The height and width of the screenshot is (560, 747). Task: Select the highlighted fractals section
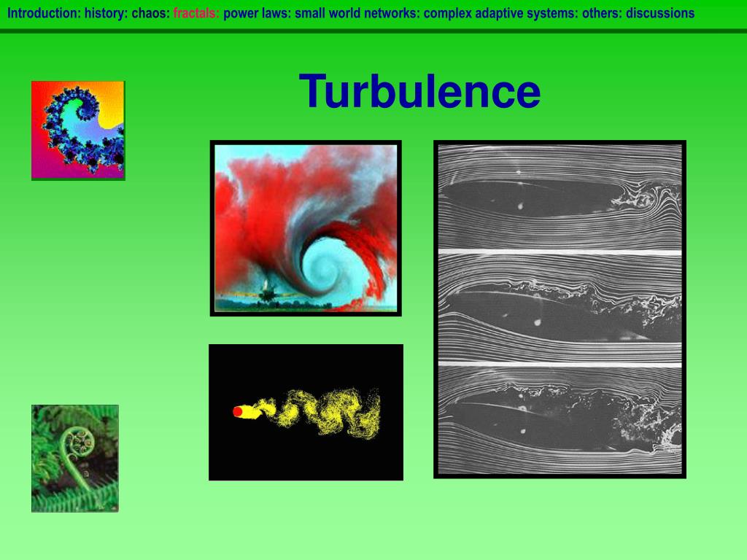pos(196,13)
